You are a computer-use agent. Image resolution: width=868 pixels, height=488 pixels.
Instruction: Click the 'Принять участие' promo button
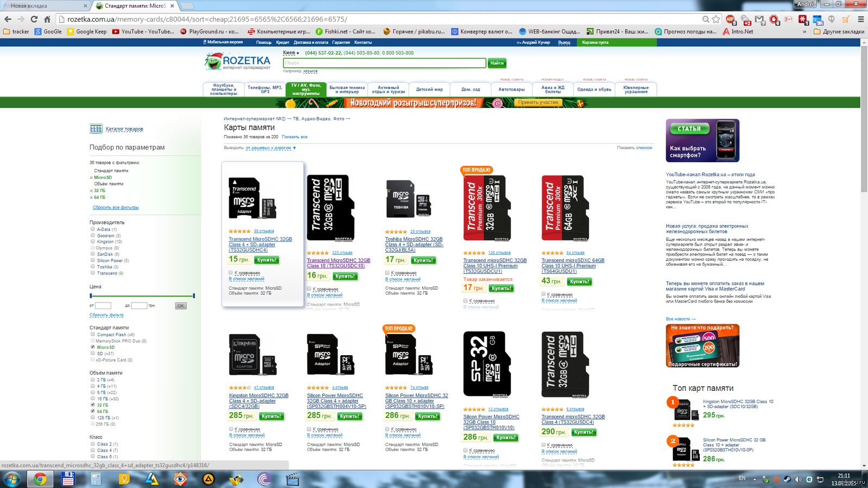coord(538,102)
